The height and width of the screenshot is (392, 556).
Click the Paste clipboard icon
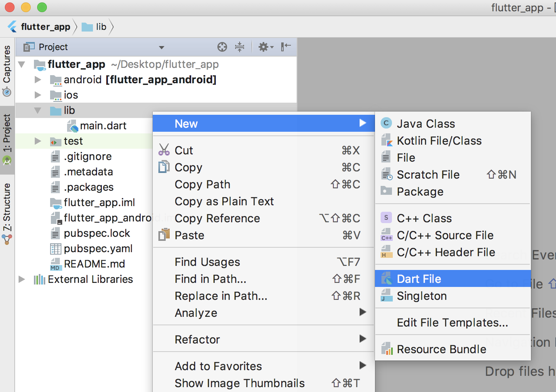pyautogui.click(x=164, y=234)
